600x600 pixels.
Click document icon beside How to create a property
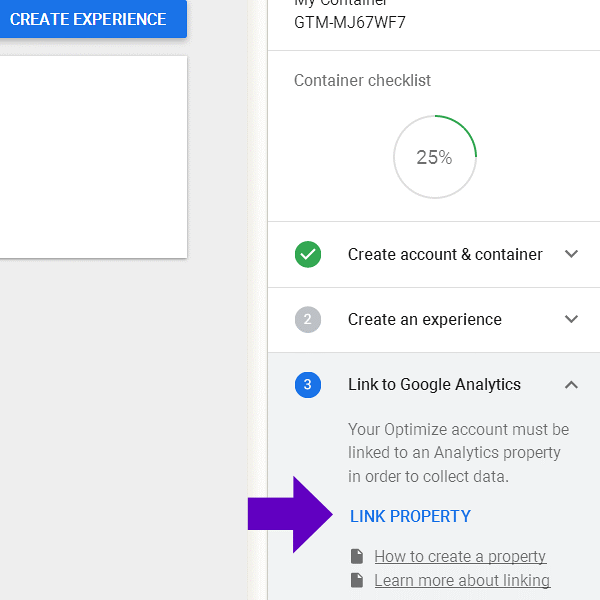point(357,557)
